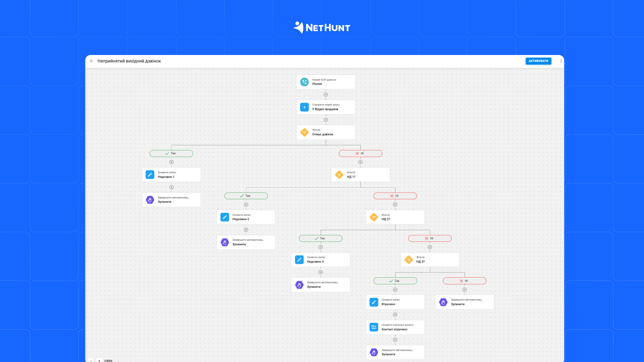
Task: Open the 'Недозвон 3' update record node
Action: pos(321,260)
